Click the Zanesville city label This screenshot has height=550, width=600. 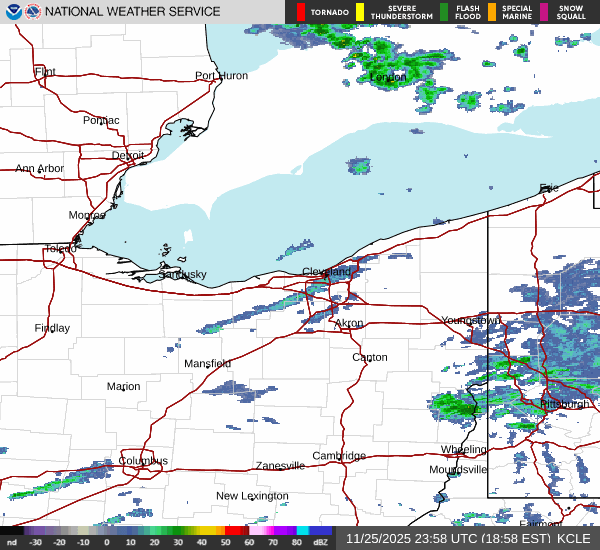pos(279,466)
